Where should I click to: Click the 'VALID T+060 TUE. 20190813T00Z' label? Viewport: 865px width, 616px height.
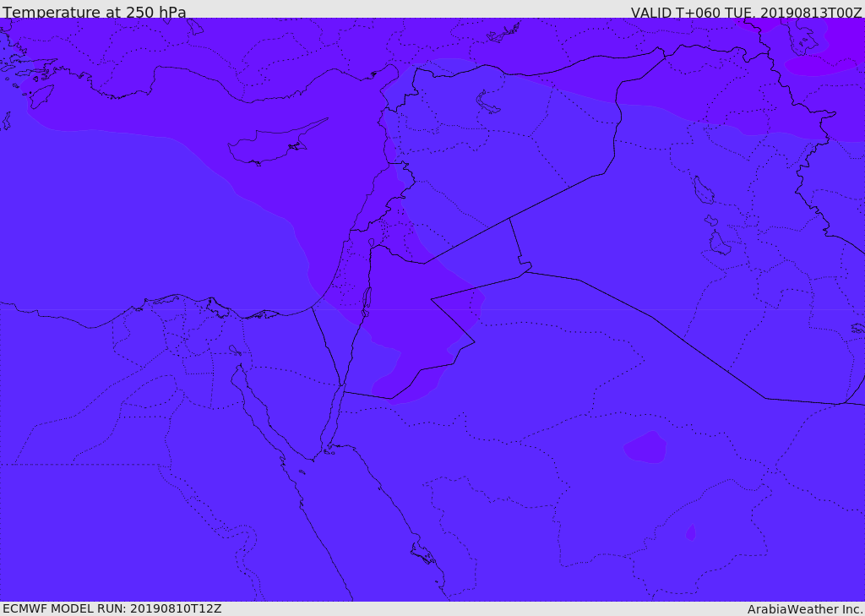point(746,12)
